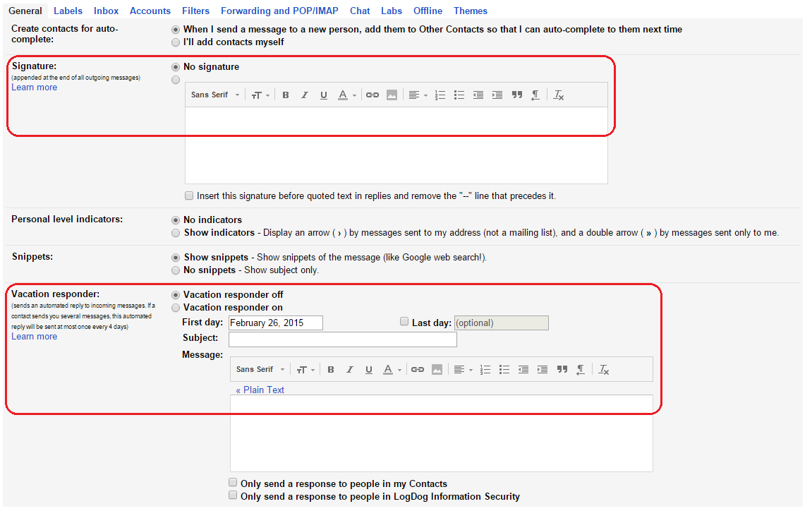812x511 pixels.
Task: Apply quote formatting in the signature toolbar
Action: pyautogui.click(x=517, y=95)
